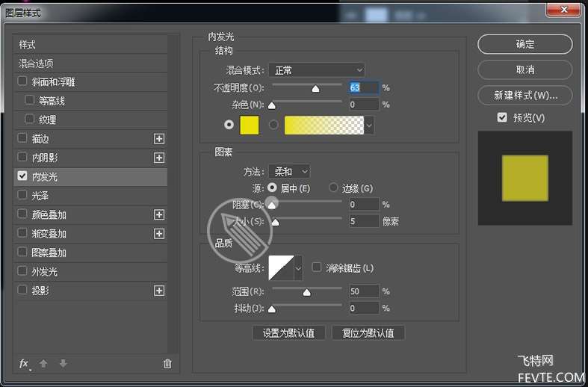Select 外发光 in the styles list
This screenshot has height=387, width=588.
[x=44, y=272]
